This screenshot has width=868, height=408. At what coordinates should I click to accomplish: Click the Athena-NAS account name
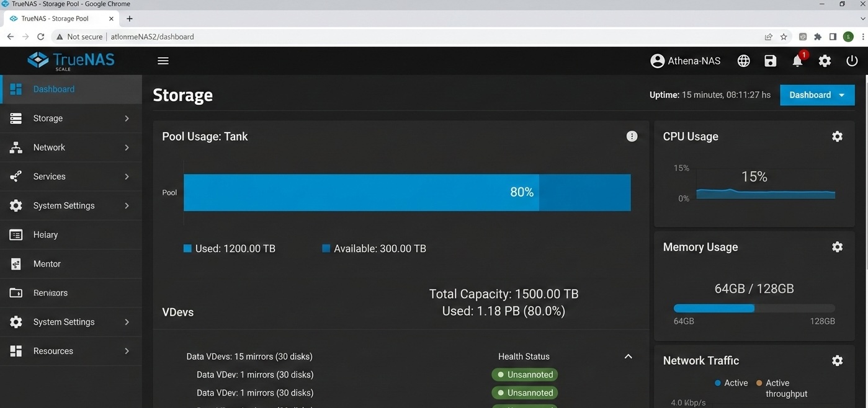pyautogui.click(x=694, y=60)
